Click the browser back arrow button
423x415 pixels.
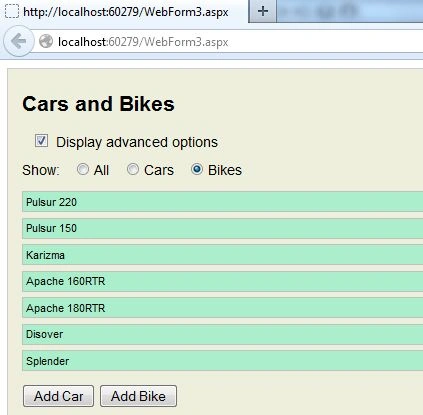coord(18,41)
